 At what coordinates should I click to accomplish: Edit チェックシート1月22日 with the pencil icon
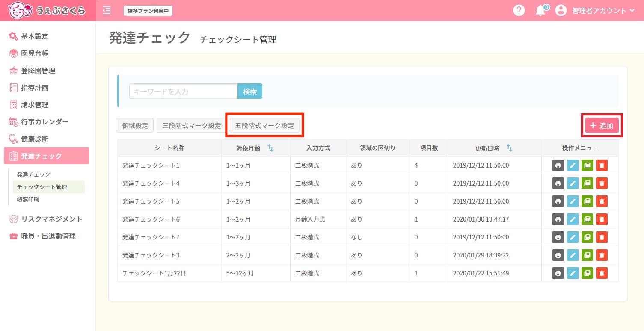[573, 273]
